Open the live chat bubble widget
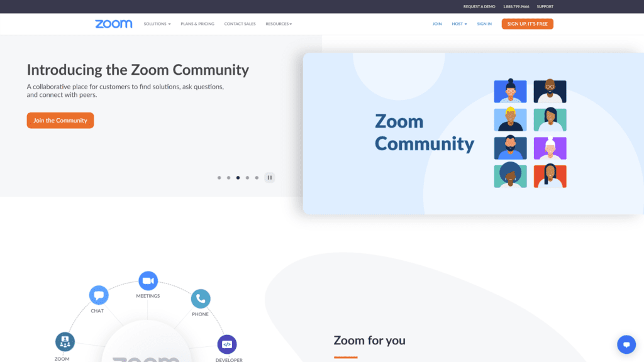644x362 pixels. [x=626, y=344]
